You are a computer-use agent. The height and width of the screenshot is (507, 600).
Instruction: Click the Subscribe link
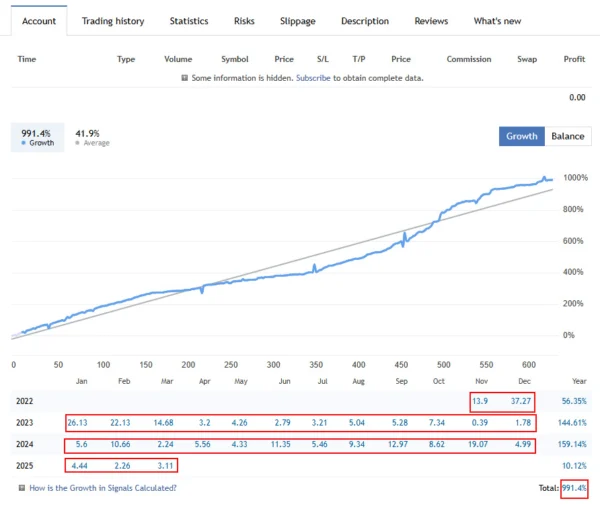(314, 78)
